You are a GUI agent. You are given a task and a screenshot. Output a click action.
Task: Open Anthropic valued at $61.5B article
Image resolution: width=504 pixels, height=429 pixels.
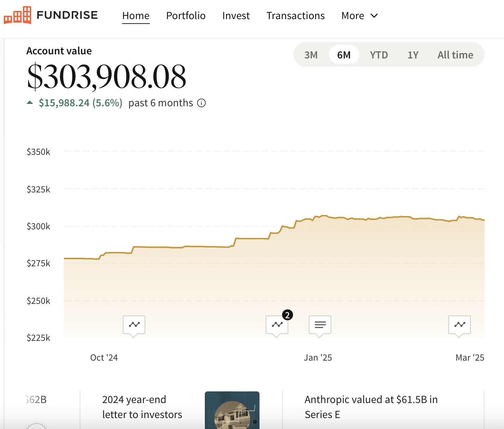[x=371, y=407]
